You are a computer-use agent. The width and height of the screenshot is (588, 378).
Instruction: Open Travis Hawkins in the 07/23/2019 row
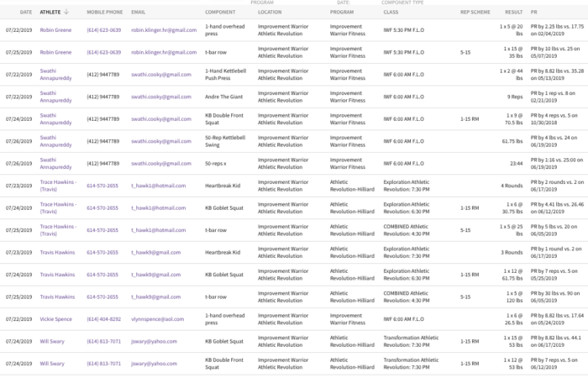pyautogui.click(x=57, y=252)
